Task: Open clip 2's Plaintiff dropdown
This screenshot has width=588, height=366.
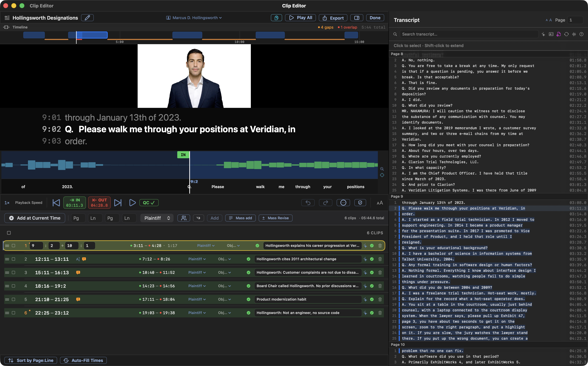Action: point(197,259)
